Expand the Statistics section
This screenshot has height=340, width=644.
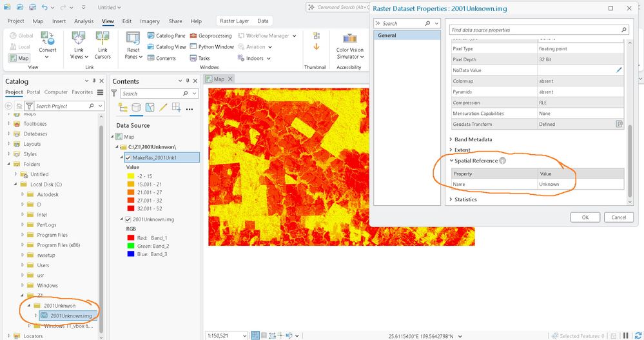[451, 199]
